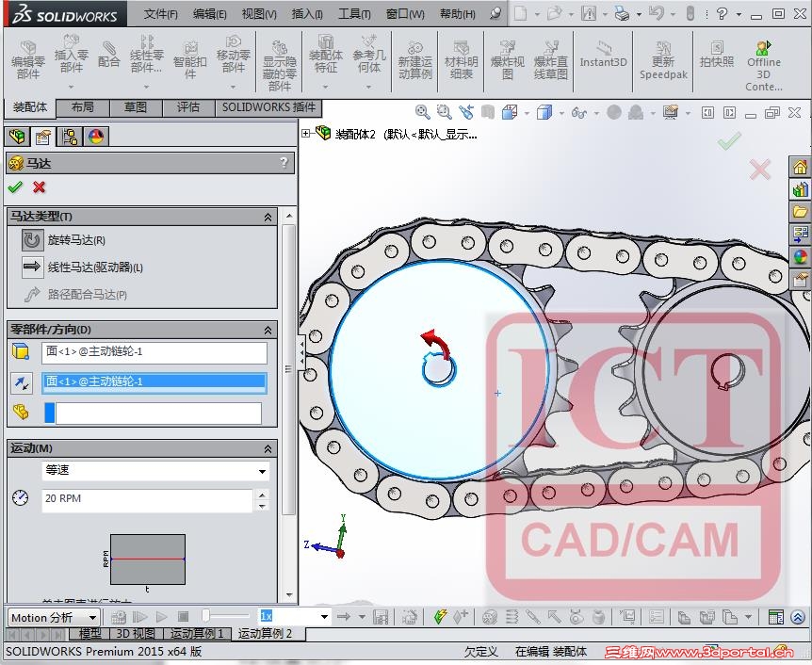Click SolidWorks Resources home icon

[x=800, y=168]
